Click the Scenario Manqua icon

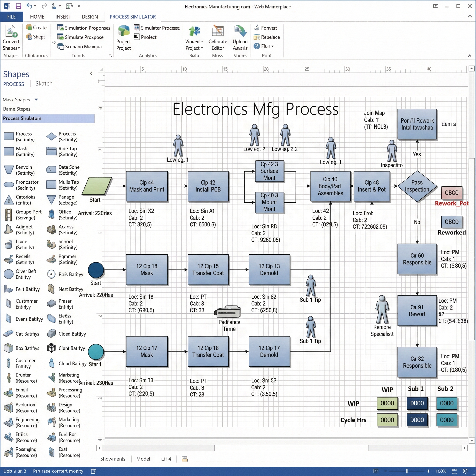click(x=60, y=46)
